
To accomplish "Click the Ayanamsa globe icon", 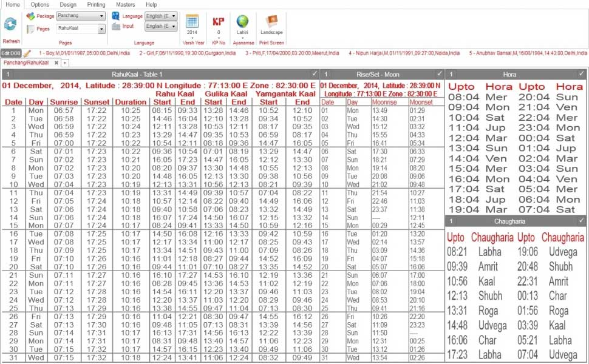I will (x=242, y=21).
